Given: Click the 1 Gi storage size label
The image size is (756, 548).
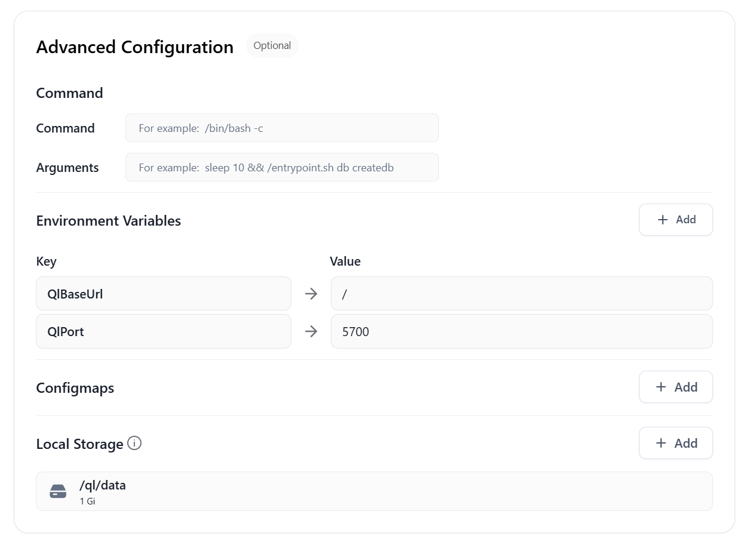Looking at the screenshot, I should pos(88,501).
